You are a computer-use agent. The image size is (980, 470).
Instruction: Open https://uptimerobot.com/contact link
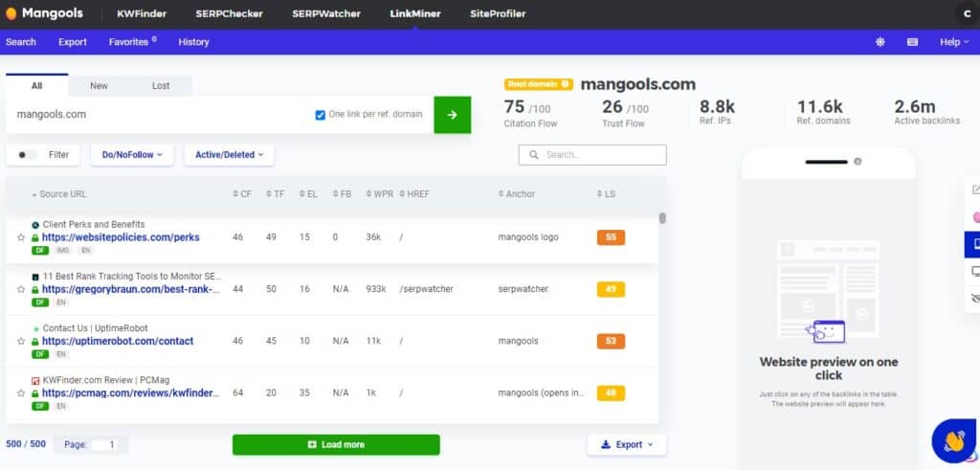pos(118,341)
